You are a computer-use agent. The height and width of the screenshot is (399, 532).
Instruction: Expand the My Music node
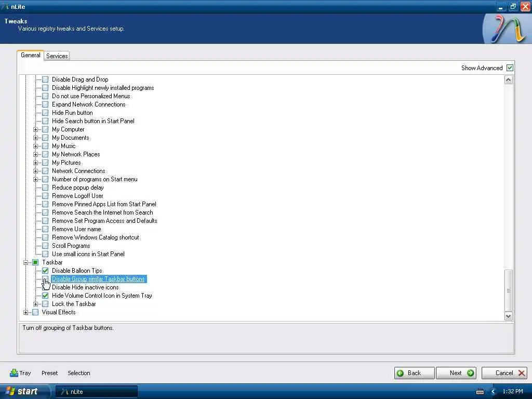click(35, 146)
